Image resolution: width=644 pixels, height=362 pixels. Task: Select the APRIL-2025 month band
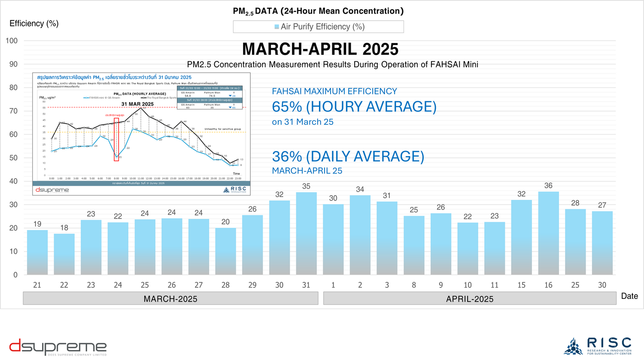pyautogui.click(x=469, y=299)
